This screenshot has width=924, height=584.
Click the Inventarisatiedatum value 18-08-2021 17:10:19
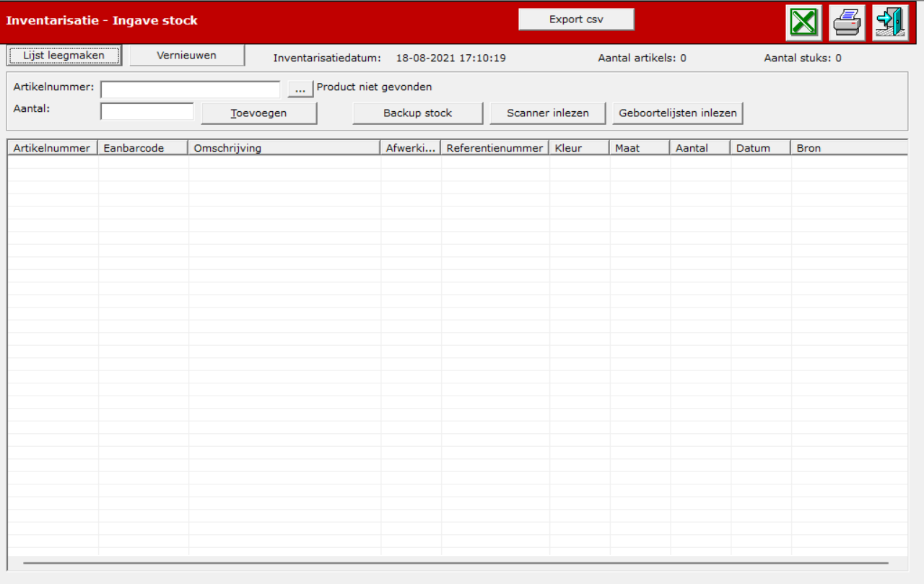pos(450,58)
